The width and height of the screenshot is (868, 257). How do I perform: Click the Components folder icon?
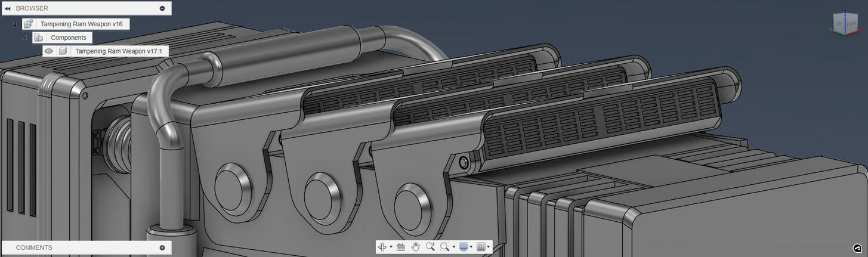coord(38,38)
